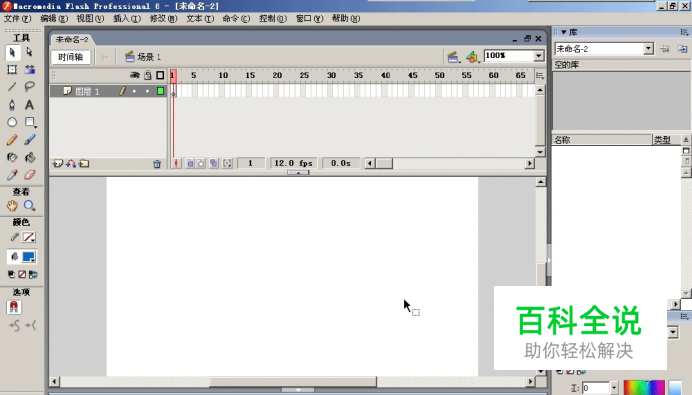Click the rainbow color spectrum picker
This screenshot has height=395, width=692.
[x=644, y=387]
